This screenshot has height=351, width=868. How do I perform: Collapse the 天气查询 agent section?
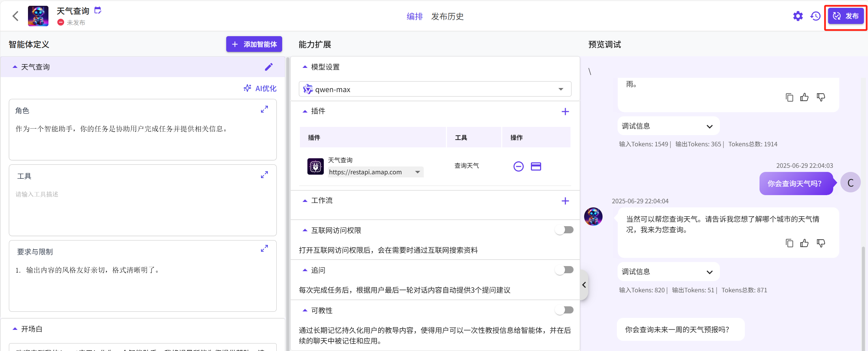tap(15, 67)
